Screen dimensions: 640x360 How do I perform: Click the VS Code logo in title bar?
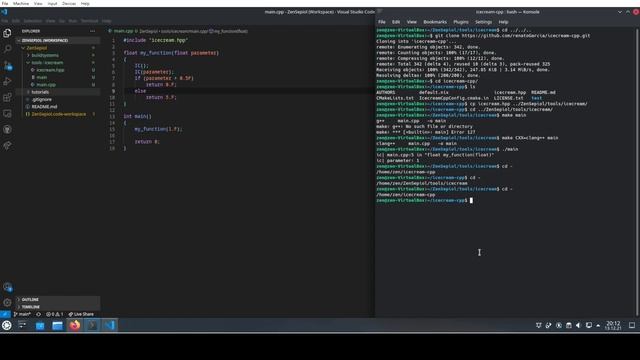tap(4, 12)
